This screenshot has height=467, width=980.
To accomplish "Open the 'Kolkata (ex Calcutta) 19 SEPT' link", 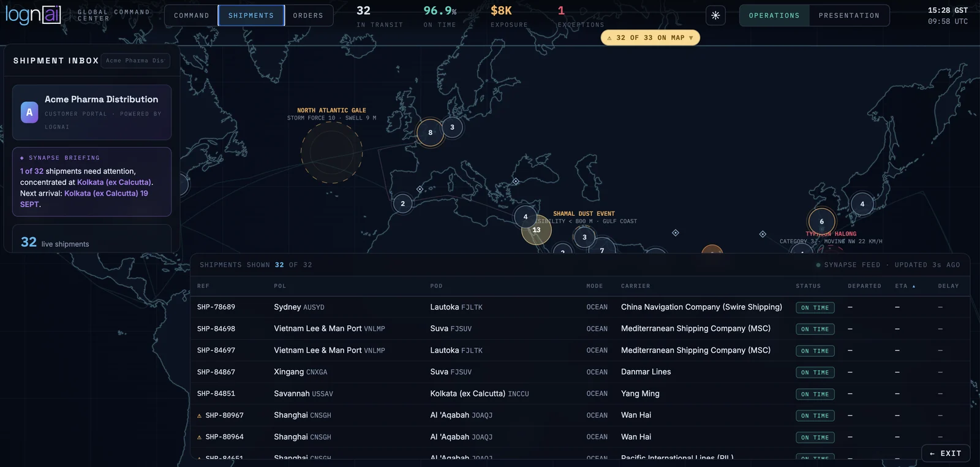I will tap(84, 199).
